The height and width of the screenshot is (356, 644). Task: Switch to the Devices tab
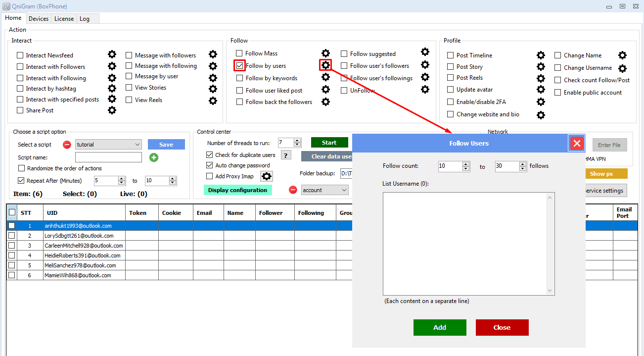(39, 19)
